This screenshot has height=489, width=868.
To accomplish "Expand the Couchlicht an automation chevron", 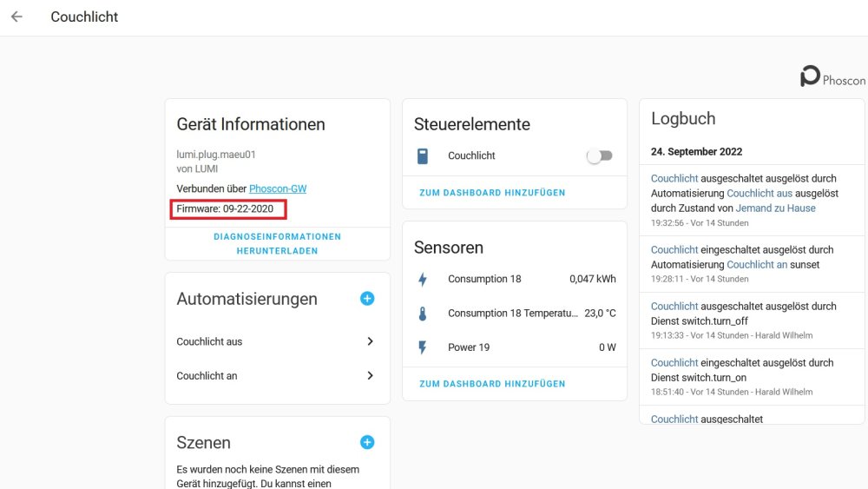I will (x=371, y=375).
